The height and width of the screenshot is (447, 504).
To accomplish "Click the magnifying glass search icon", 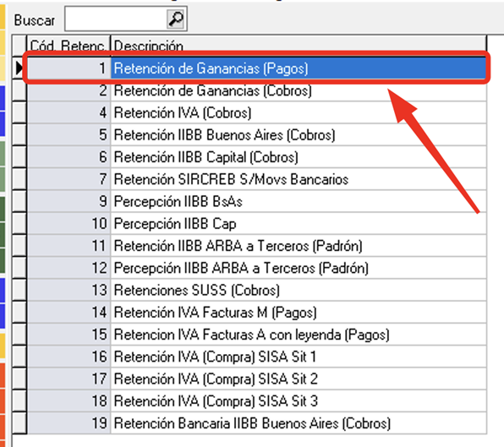I will pyautogui.click(x=176, y=19).
